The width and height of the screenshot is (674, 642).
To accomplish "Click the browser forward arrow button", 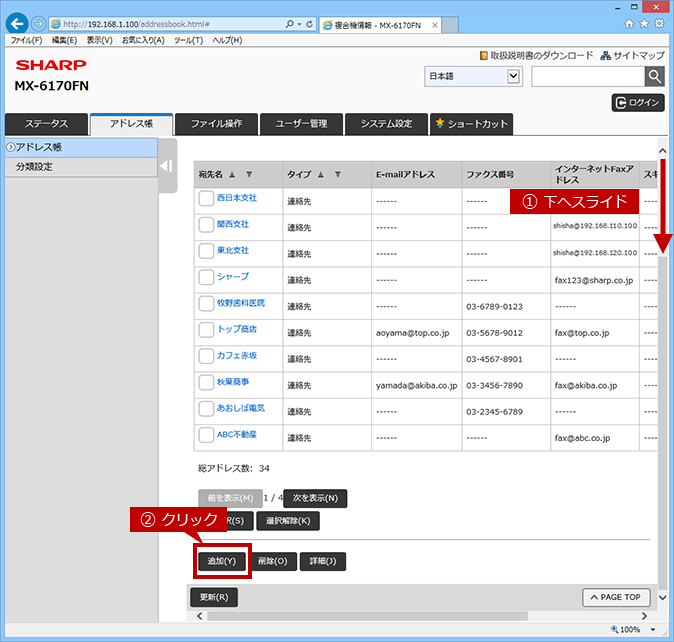I will [x=38, y=24].
